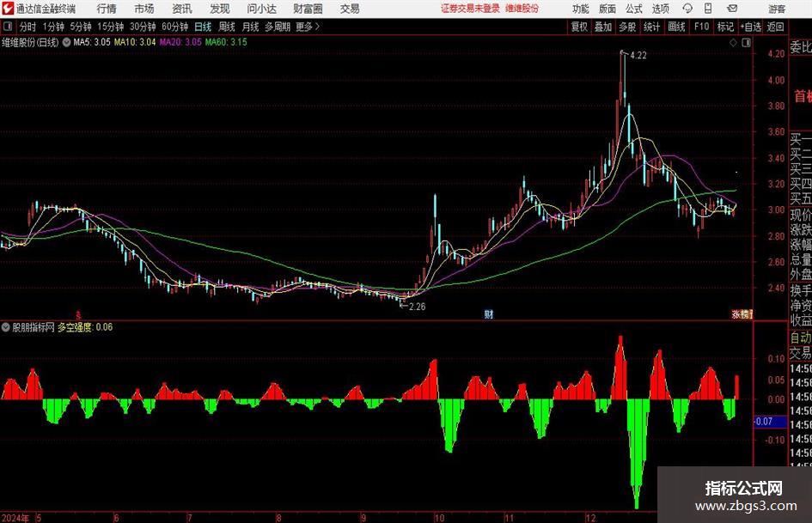Toggle the left panel layout icon
Screen dimensions: 812x523
click(7, 27)
